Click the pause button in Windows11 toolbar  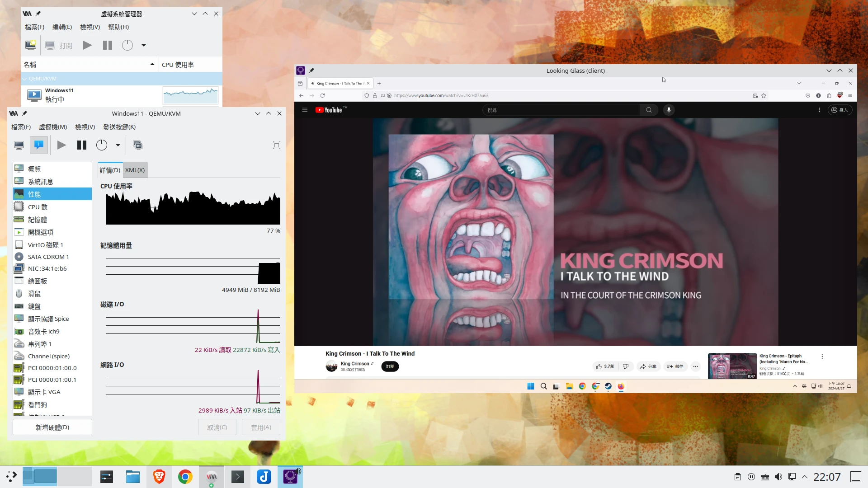(x=82, y=145)
